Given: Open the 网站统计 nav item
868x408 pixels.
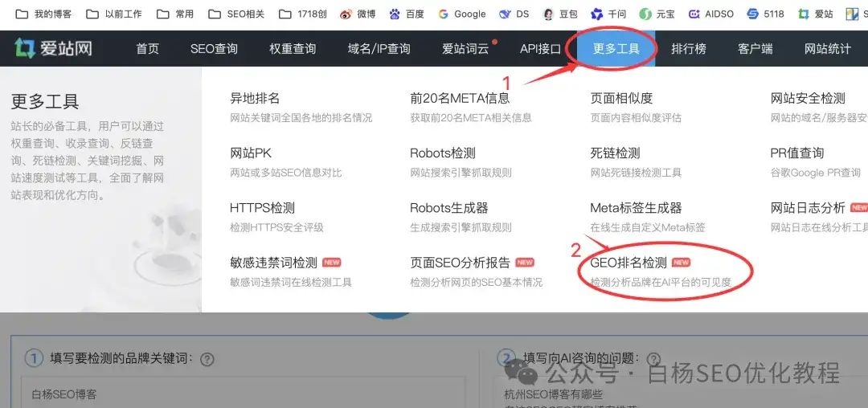Looking at the screenshot, I should point(828,49).
